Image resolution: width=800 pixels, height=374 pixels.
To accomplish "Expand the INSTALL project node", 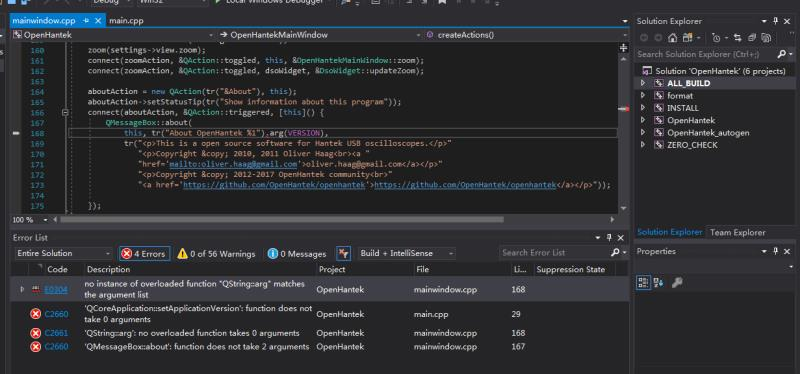I will tap(643, 108).
